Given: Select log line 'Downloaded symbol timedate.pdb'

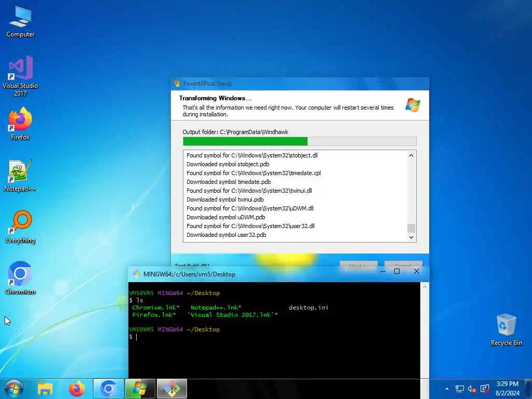Looking at the screenshot, I should [x=229, y=182].
